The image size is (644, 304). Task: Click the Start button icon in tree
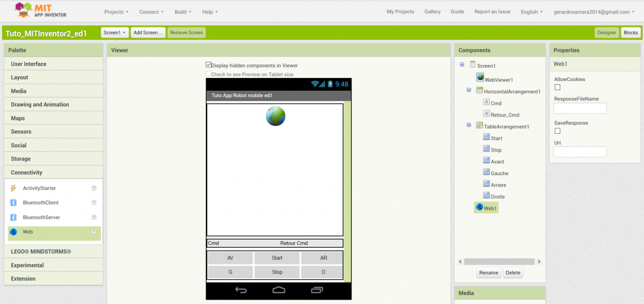click(486, 137)
